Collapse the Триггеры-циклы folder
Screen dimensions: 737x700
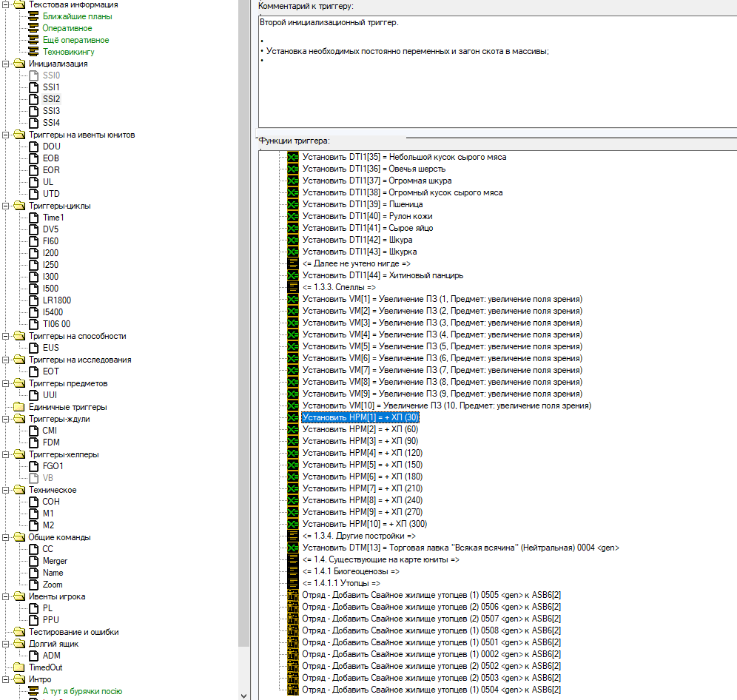[x=6, y=206]
